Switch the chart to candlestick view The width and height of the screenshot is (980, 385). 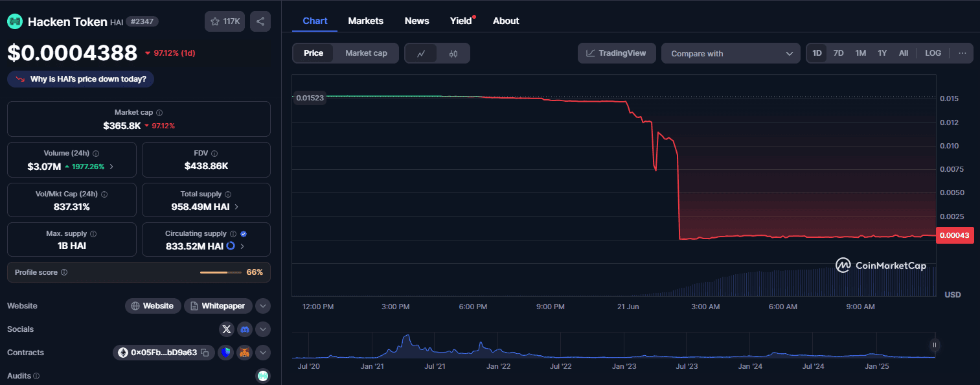[x=453, y=53]
